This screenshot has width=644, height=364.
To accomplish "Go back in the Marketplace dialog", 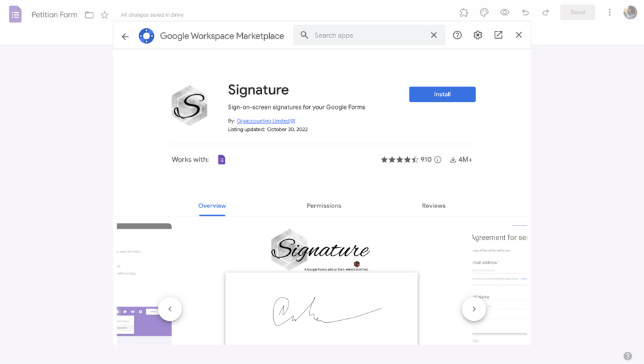I will [x=126, y=37].
